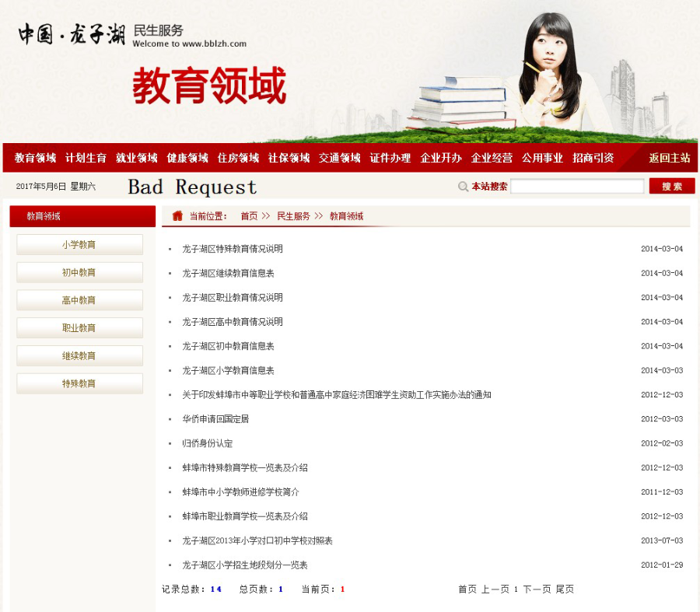Select 小学教育 in the sidebar
700x612 pixels.
coord(79,244)
